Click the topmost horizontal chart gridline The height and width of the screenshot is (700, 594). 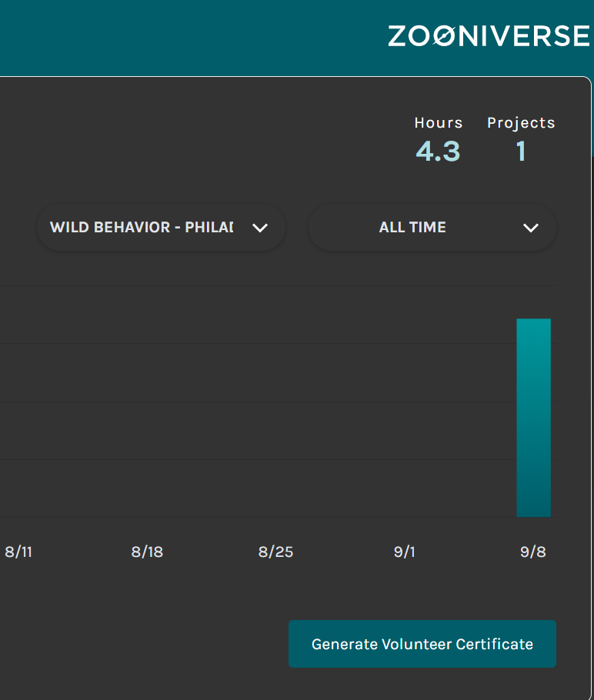point(231,286)
